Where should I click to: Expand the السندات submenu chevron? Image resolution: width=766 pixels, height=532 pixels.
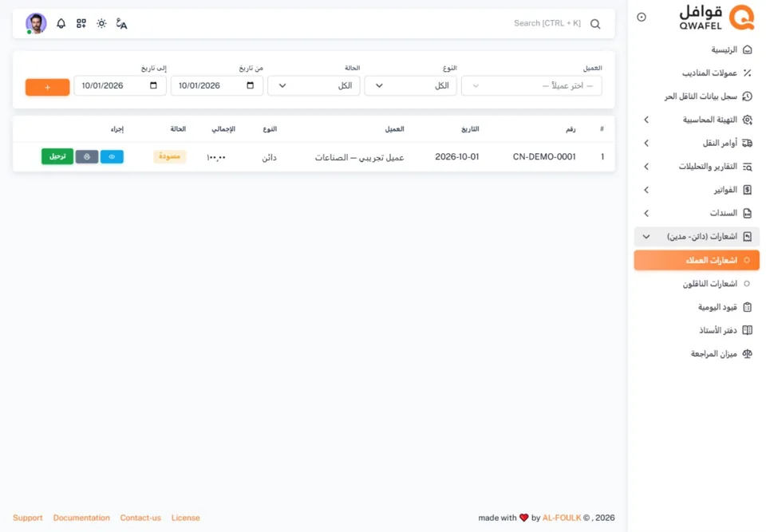(646, 214)
